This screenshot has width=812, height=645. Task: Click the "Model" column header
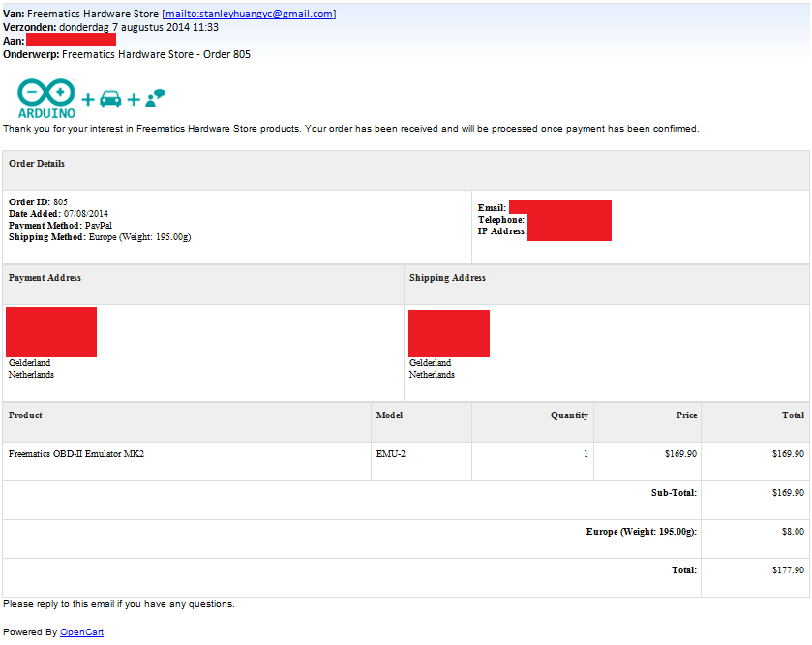[389, 415]
